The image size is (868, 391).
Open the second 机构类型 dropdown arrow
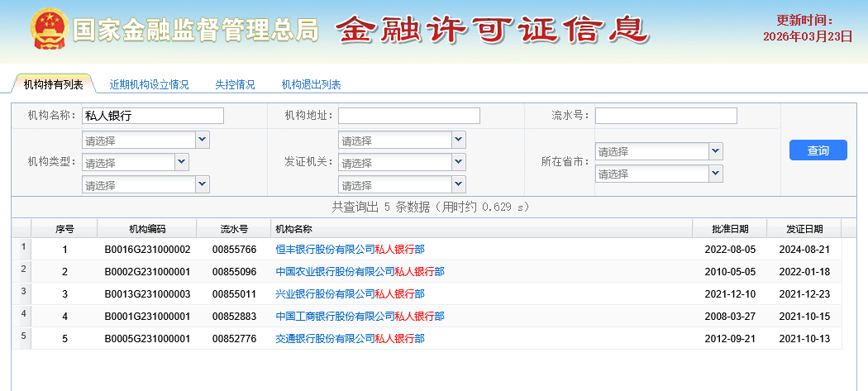pos(182,162)
